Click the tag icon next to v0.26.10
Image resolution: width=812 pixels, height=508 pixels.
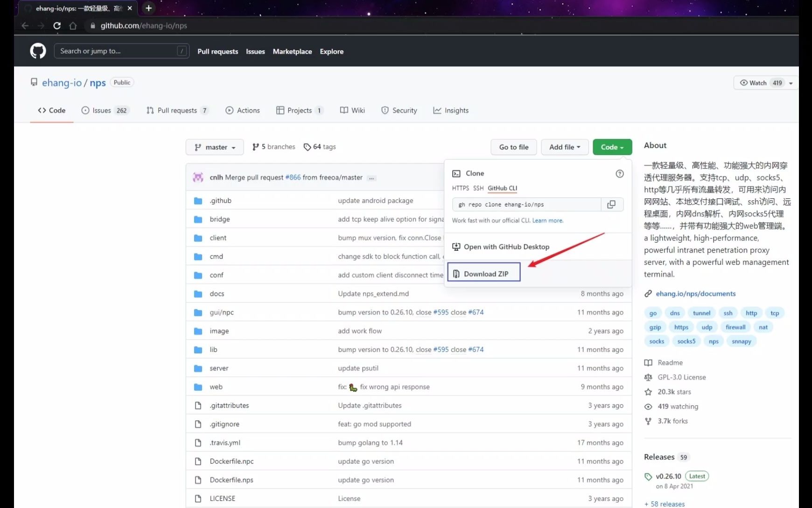tap(648, 476)
